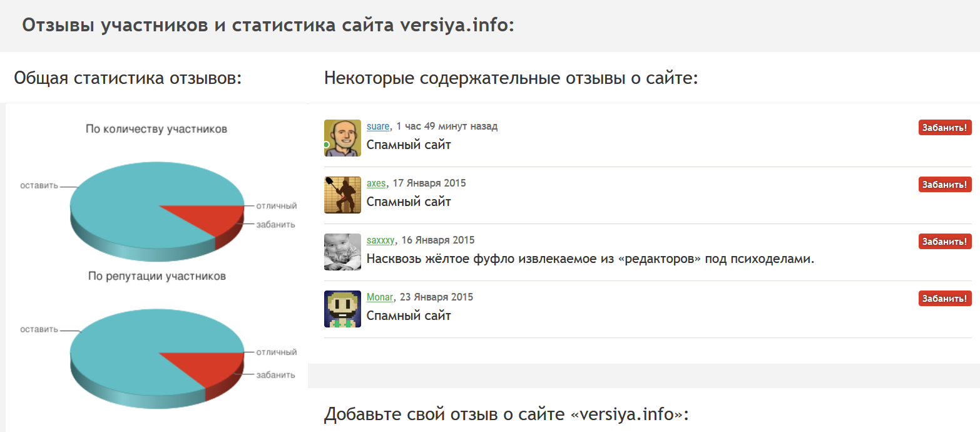Click the date '17 Января 2015'
The image size is (980, 432).
(429, 183)
